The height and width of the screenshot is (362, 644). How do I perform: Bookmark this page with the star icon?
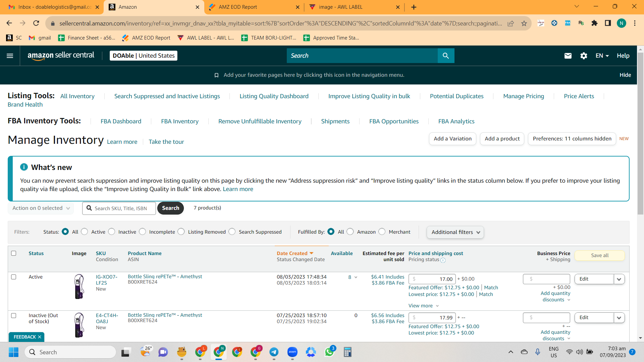pyautogui.click(x=524, y=23)
